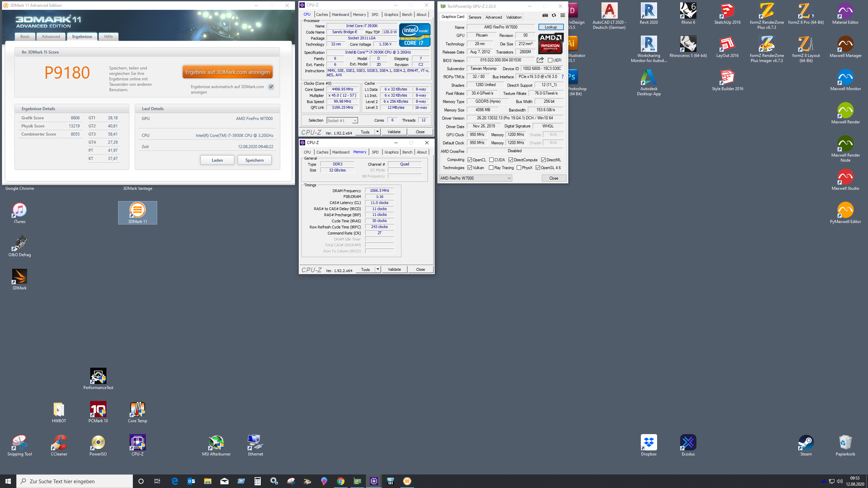Click the Outlook icon in the taskbar
The image size is (868, 488).
tap(191, 481)
